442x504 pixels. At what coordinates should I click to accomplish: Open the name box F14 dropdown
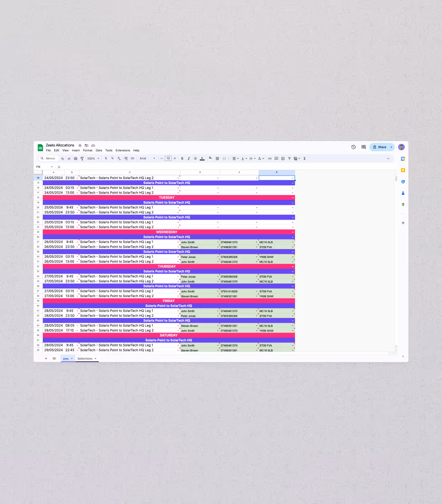click(x=52, y=167)
